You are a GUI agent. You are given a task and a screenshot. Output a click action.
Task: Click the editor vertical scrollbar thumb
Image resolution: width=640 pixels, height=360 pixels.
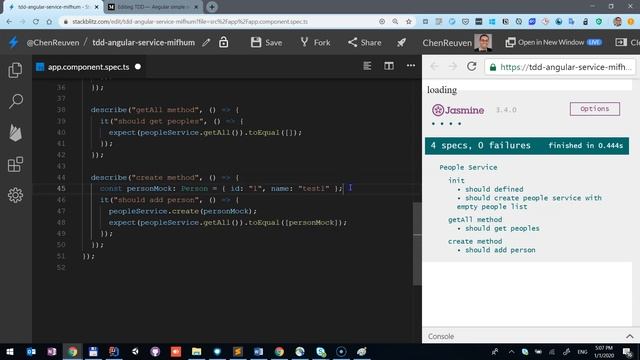(417, 244)
